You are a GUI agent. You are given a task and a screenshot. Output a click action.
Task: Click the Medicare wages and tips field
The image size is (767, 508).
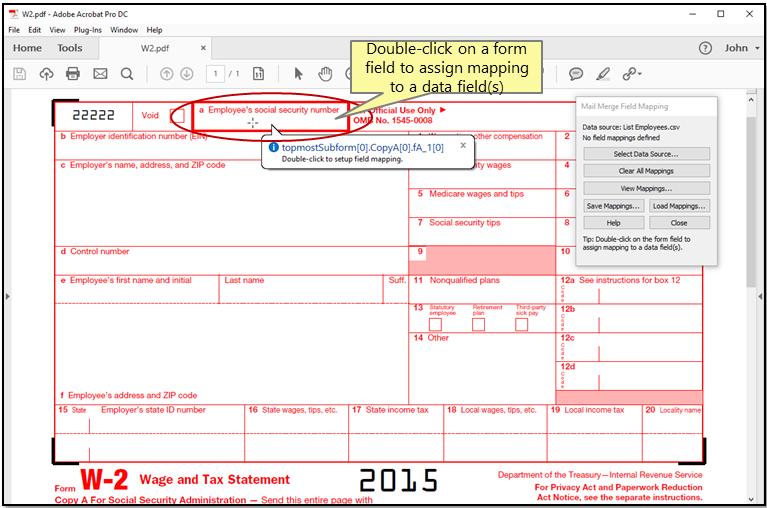point(482,203)
